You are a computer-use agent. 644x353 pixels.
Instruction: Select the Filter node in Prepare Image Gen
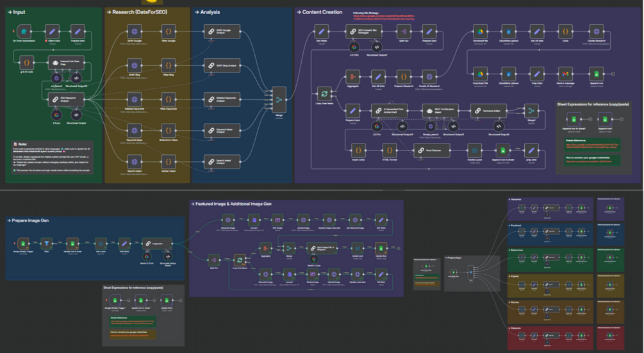point(47,243)
